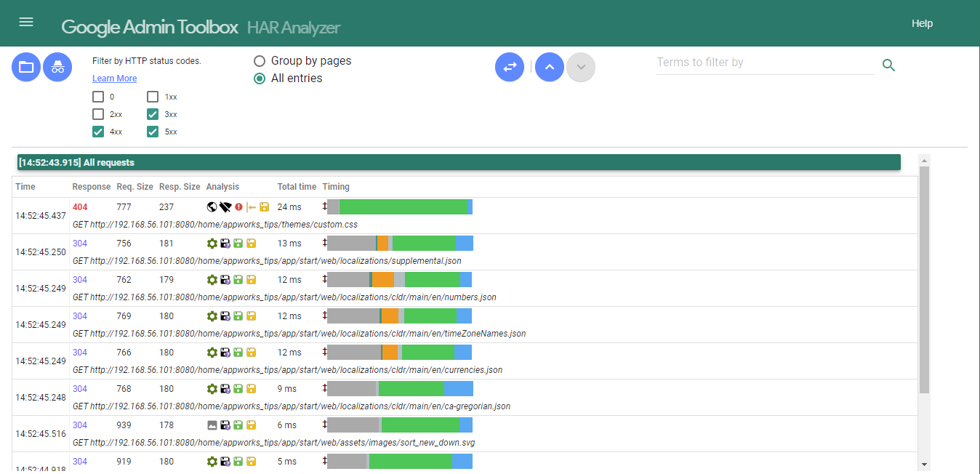
Task: Open the Help link in header
Action: 922,23
